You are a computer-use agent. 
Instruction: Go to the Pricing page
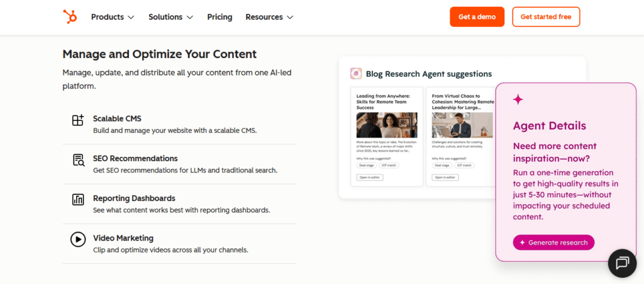click(219, 17)
